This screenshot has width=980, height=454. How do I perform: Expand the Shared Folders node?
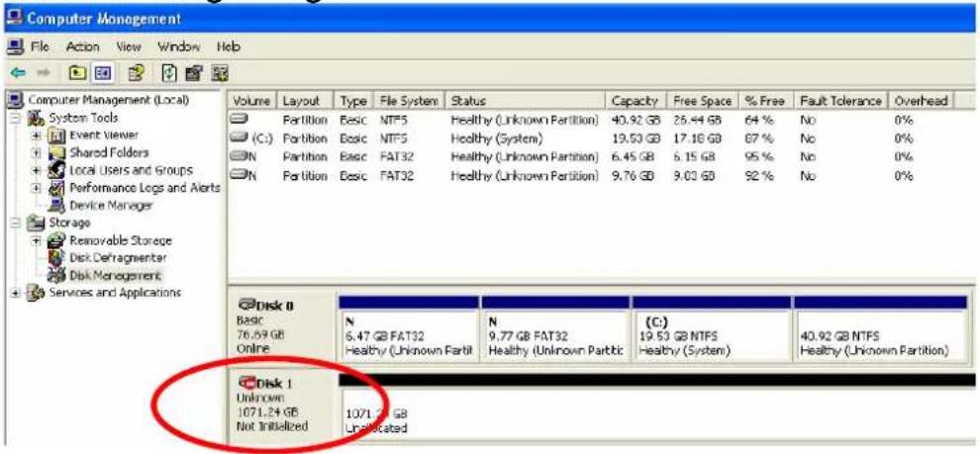coord(37,152)
